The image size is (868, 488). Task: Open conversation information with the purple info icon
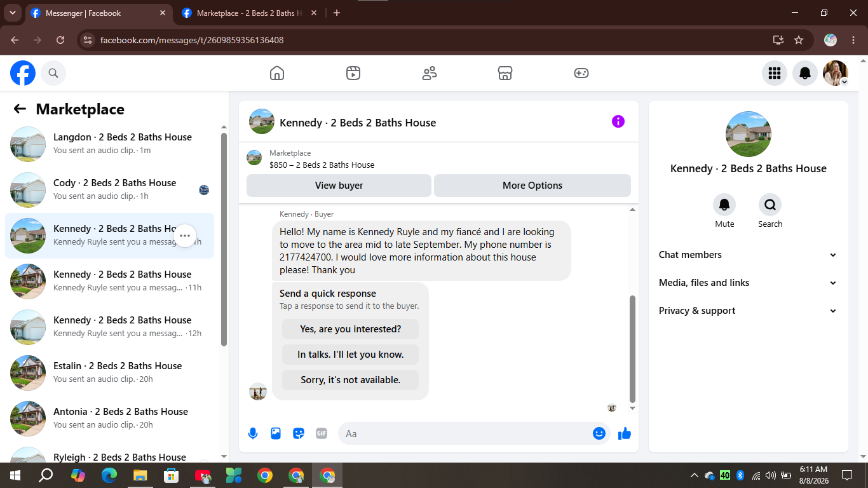(618, 121)
